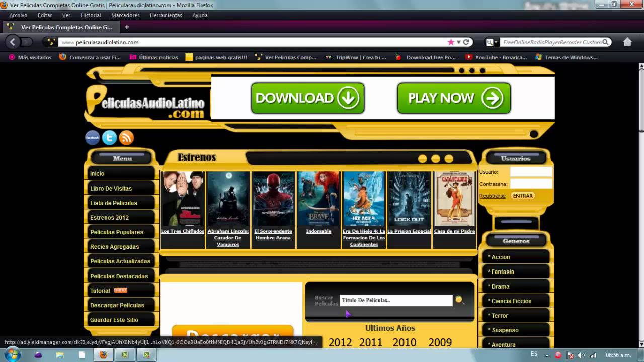This screenshot has height=362, width=644.
Task: Click the first yellow dot in Estrenos header
Action: point(423,159)
